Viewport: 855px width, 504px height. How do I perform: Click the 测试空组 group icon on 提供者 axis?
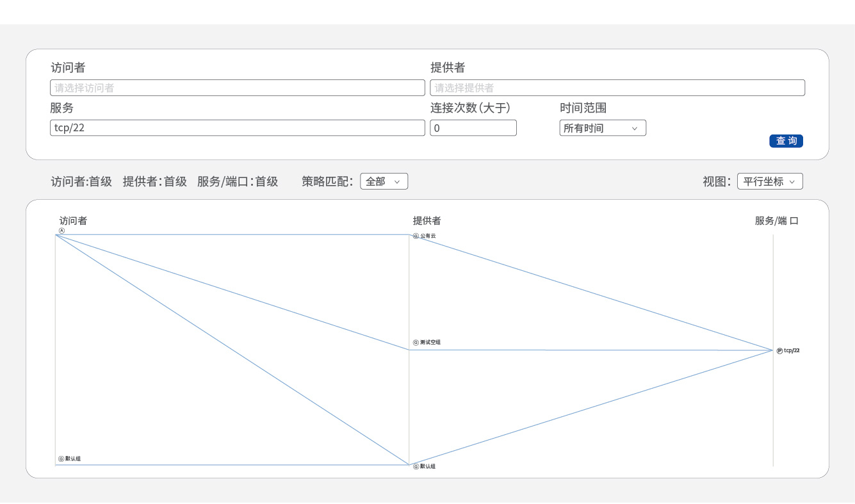(x=416, y=343)
